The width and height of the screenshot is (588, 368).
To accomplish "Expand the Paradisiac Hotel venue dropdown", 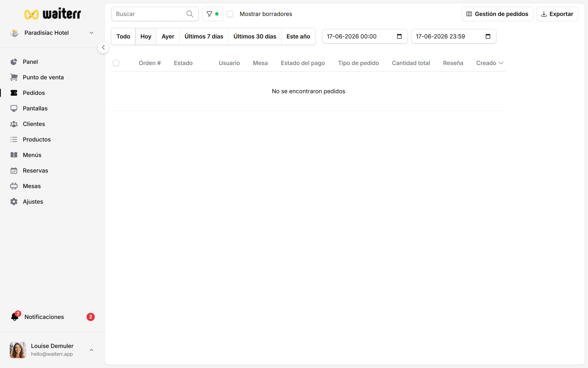I will point(91,33).
